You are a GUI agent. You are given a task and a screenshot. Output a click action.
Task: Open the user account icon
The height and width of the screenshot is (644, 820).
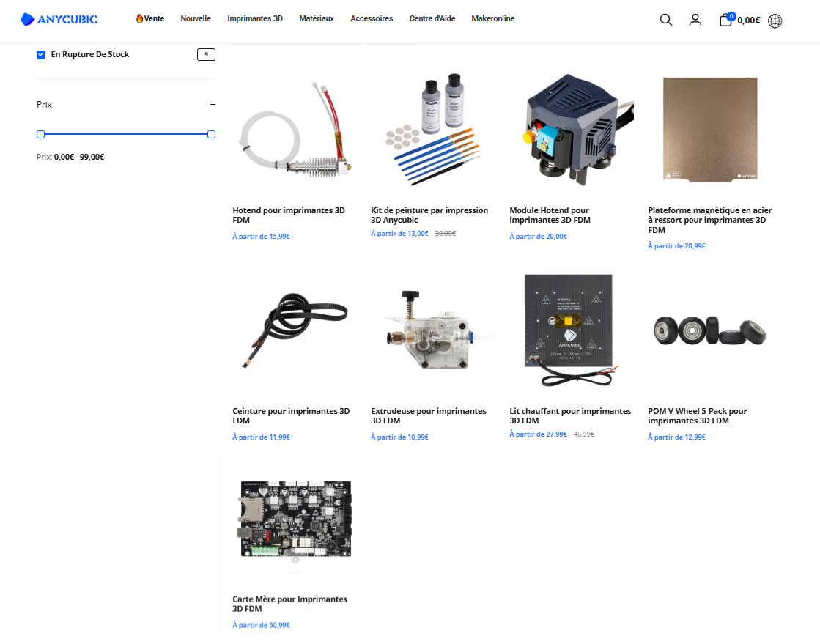click(x=695, y=20)
